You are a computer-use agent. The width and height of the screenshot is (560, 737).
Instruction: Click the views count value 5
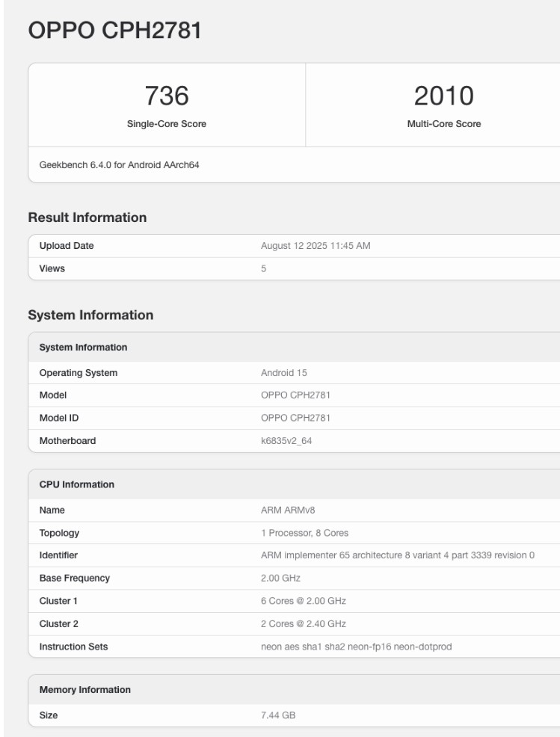[x=264, y=268]
